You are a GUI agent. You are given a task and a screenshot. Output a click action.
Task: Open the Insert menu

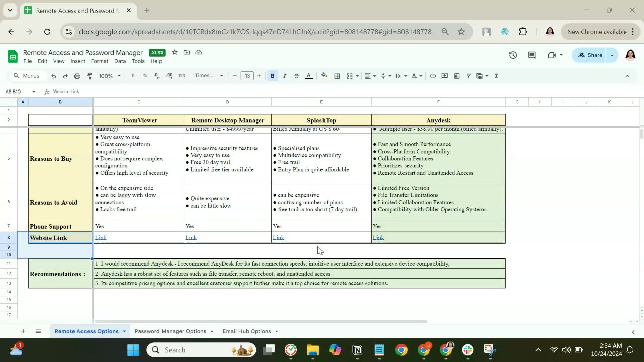click(77, 61)
